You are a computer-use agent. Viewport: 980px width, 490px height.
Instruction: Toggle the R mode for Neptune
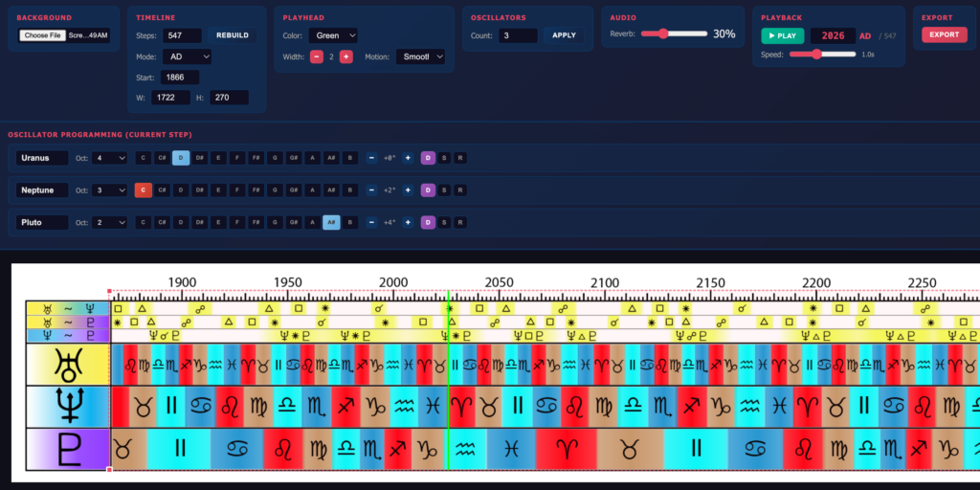point(460,190)
